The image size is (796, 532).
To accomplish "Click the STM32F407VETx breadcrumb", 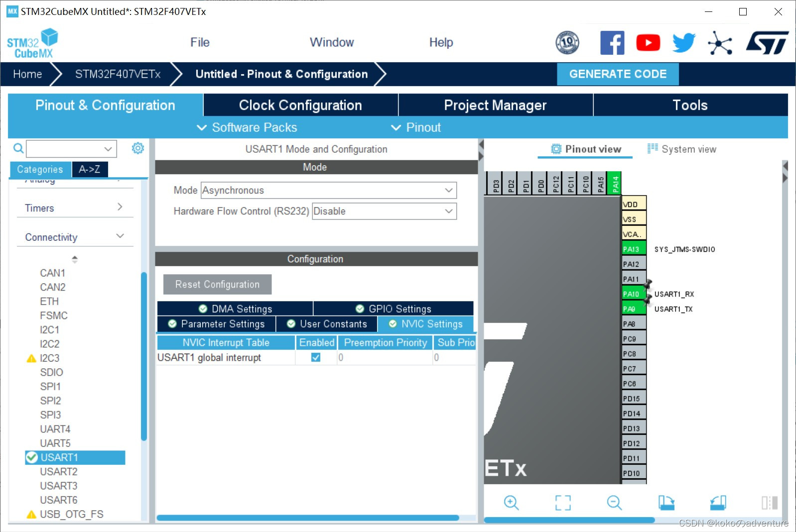I will [118, 74].
